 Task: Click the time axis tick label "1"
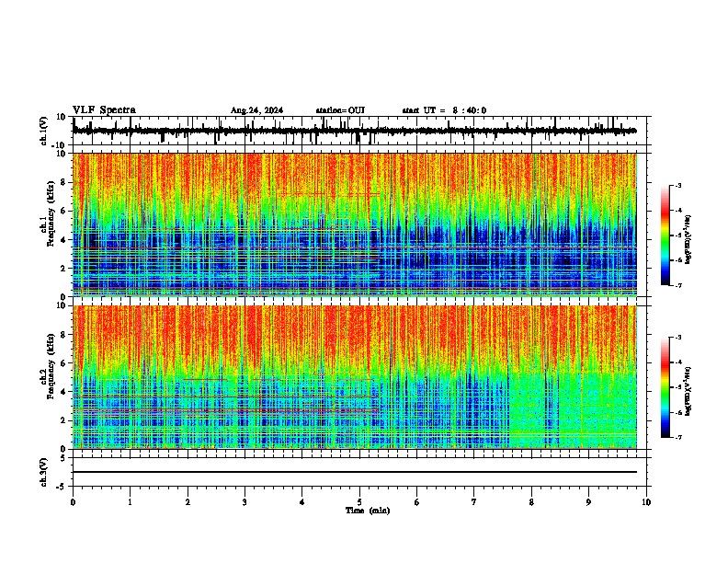130,502
